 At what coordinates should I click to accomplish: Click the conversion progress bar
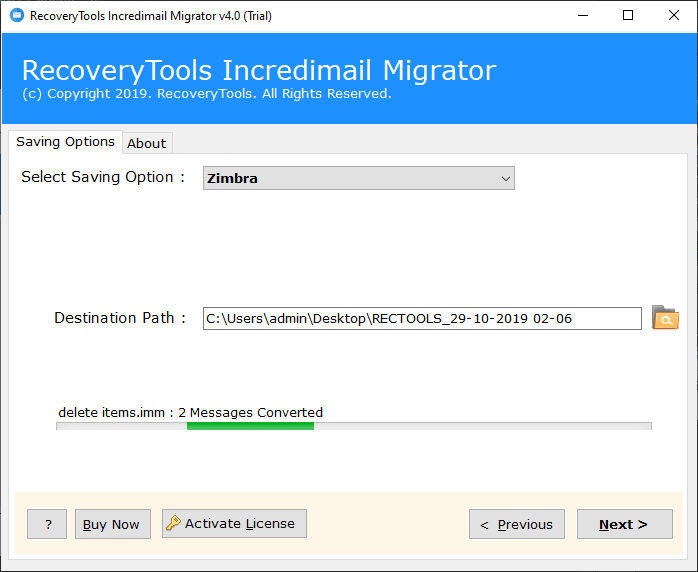click(x=354, y=426)
